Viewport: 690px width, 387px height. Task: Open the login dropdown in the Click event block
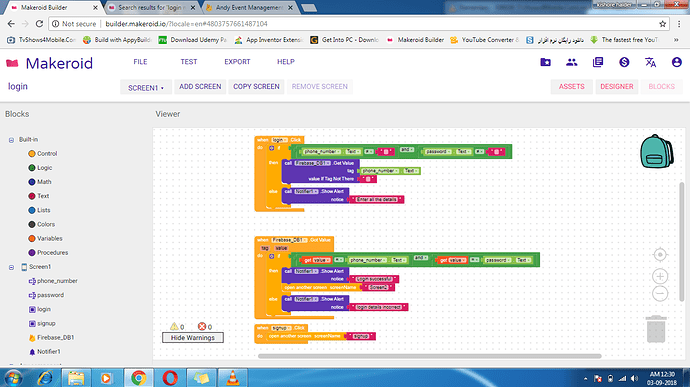tap(279, 140)
